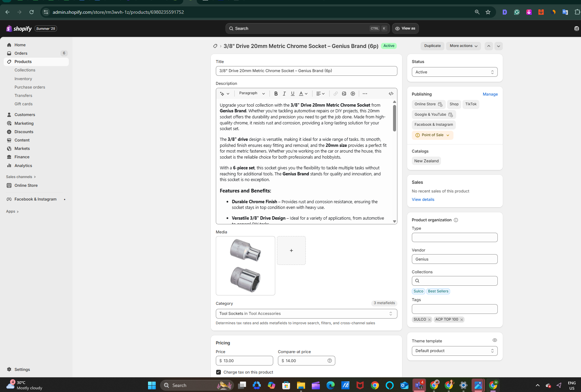Insert image in description editor
This screenshot has width=581, height=392.
[x=344, y=94]
